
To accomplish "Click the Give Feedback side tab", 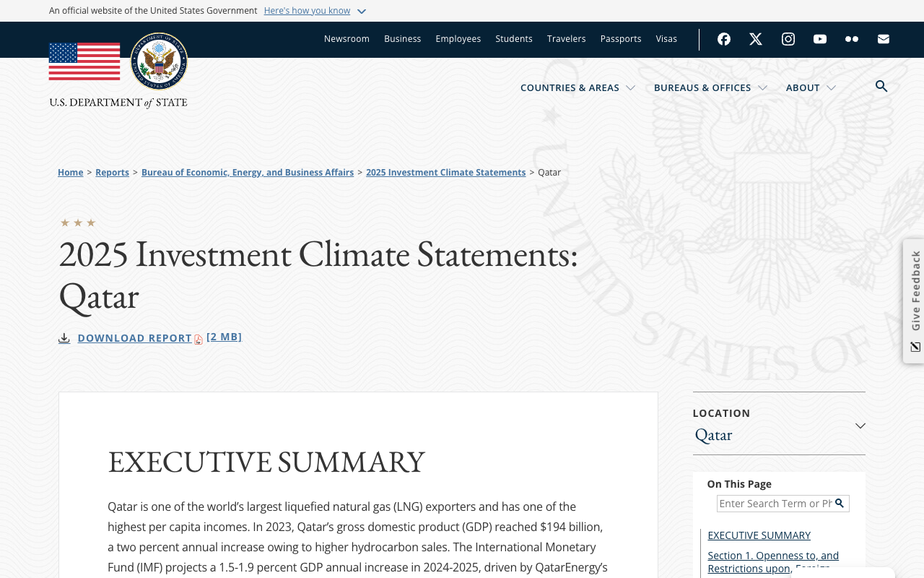I will [914, 301].
